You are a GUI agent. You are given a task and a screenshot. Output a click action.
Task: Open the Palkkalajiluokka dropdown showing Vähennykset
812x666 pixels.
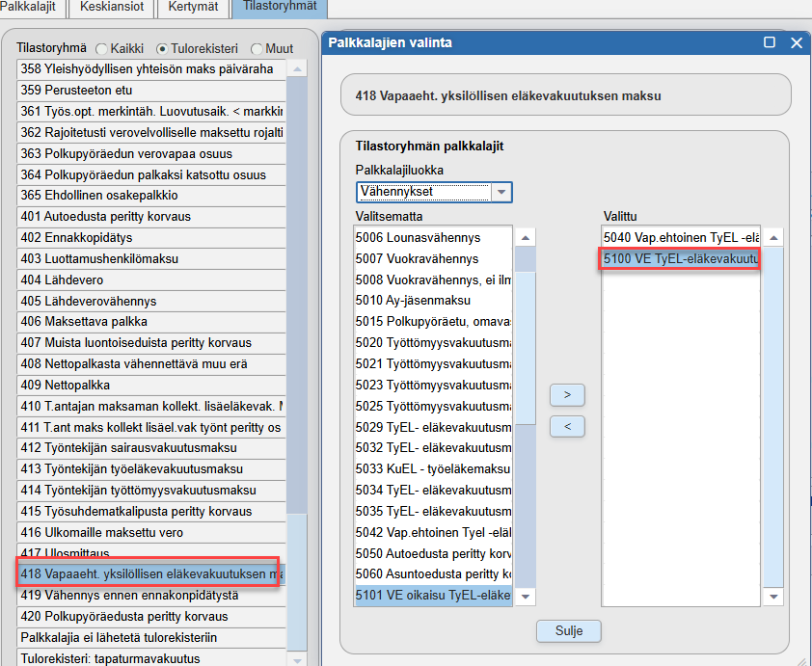[x=434, y=192]
